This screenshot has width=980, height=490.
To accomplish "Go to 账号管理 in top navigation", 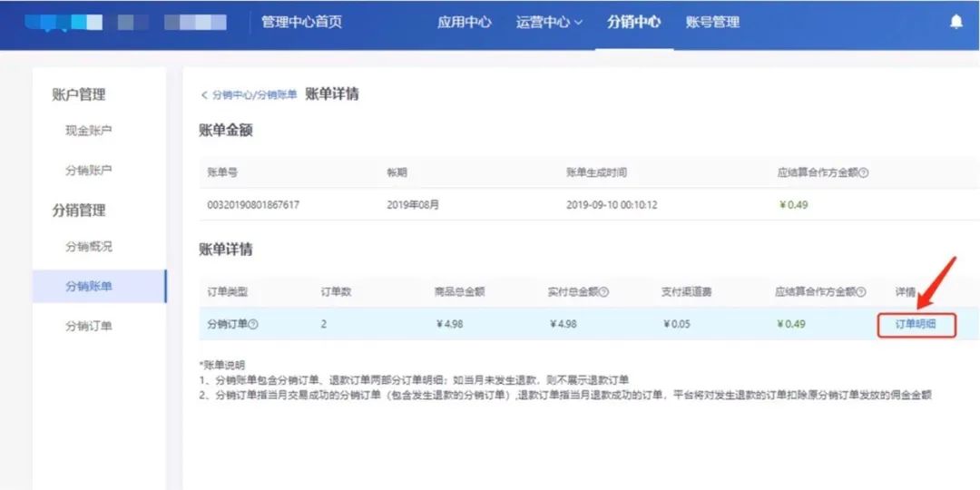I will coord(712,22).
